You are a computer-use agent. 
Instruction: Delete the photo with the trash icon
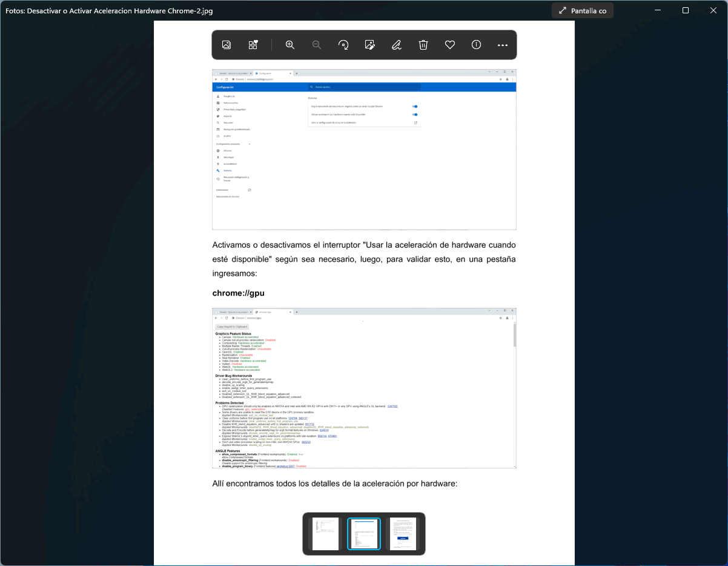(x=423, y=45)
